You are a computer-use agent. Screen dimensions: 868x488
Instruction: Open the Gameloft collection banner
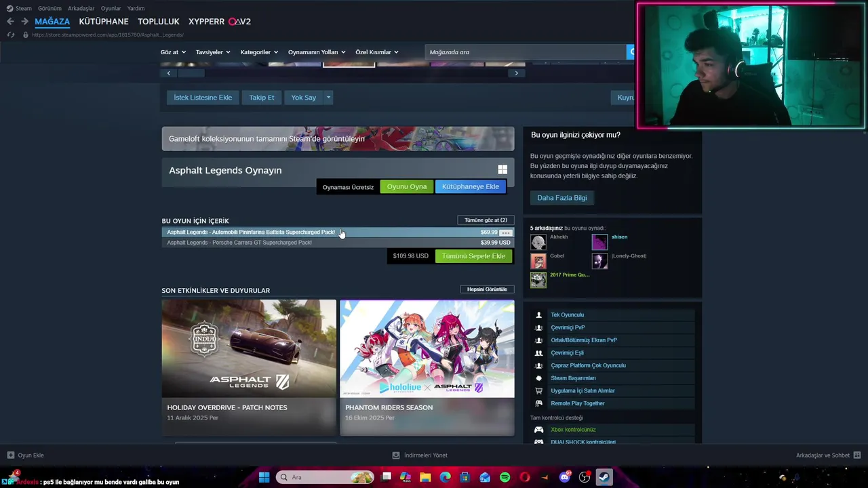pyautogui.click(x=338, y=139)
